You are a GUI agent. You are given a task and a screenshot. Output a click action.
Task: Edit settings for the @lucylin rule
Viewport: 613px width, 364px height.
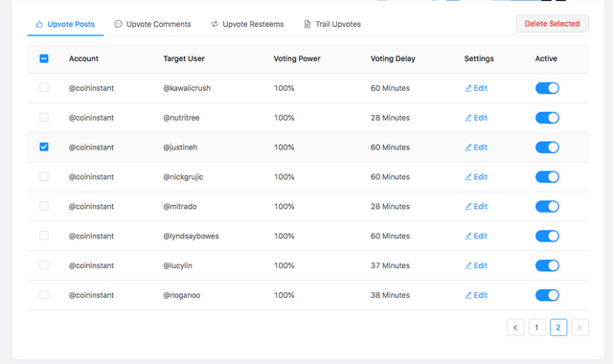pyautogui.click(x=476, y=265)
